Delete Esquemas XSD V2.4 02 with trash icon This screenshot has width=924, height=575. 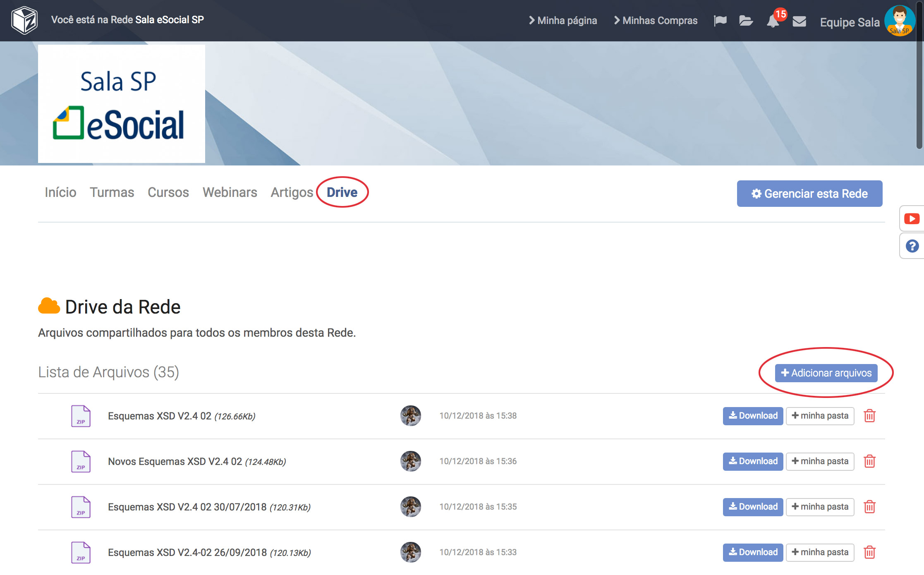click(x=869, y=416)
